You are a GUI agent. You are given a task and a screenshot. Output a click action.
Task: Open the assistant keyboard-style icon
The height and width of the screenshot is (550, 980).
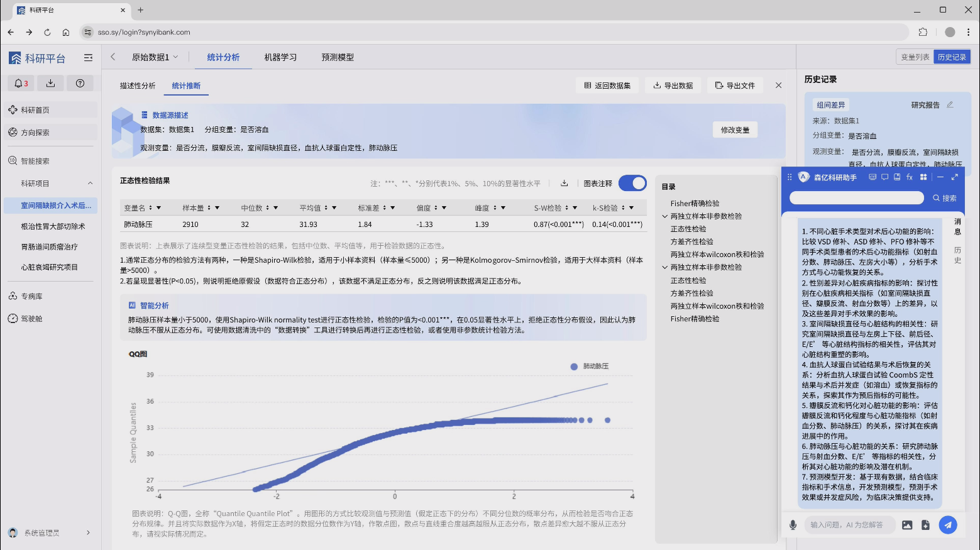point(873,177)
